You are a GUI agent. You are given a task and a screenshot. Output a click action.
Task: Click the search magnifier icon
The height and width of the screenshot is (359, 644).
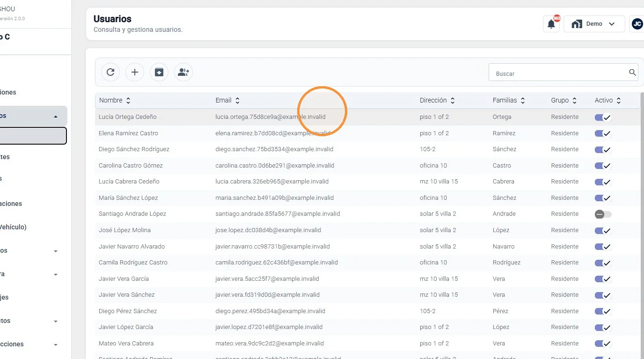[x=632, y=73]
